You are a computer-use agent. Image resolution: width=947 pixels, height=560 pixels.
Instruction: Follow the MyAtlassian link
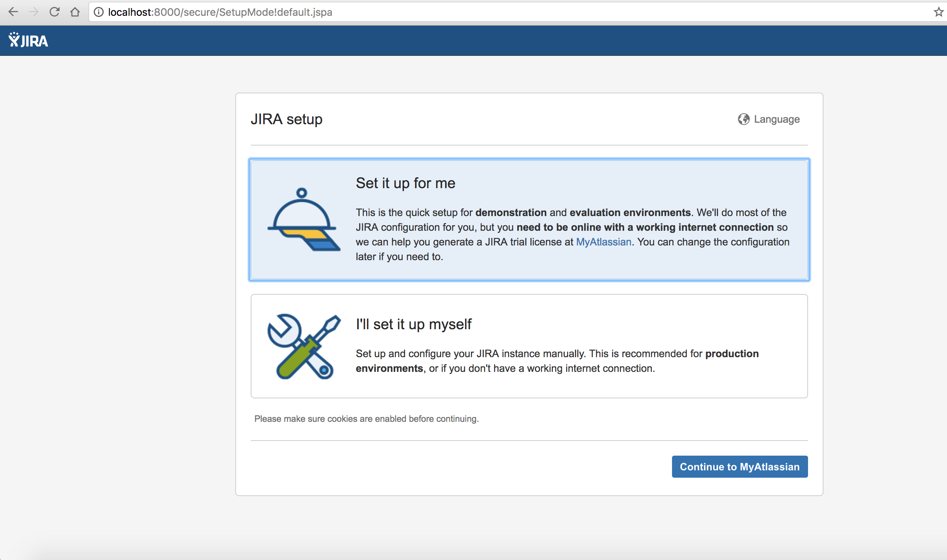click(604, 242)
